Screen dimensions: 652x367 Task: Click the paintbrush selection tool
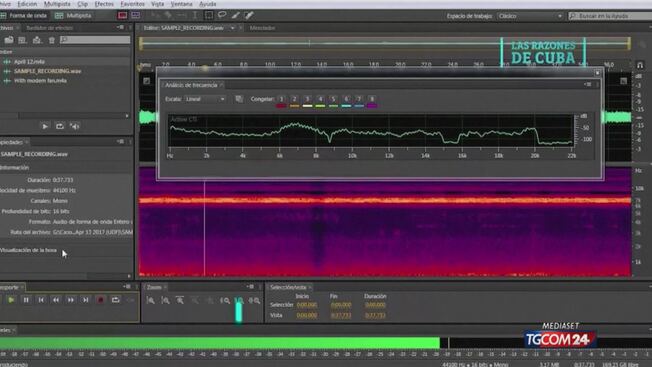pos(235,15)
